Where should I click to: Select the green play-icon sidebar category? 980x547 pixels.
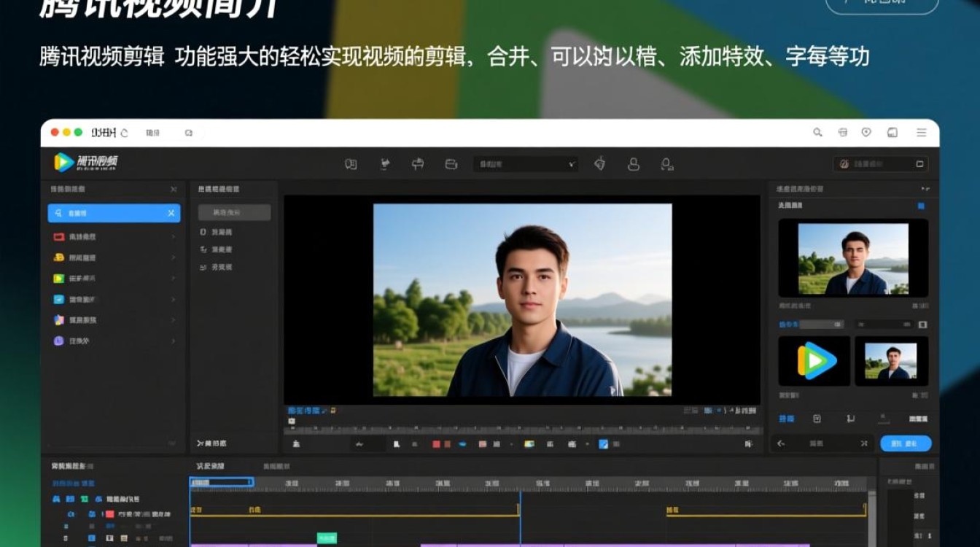114,279
